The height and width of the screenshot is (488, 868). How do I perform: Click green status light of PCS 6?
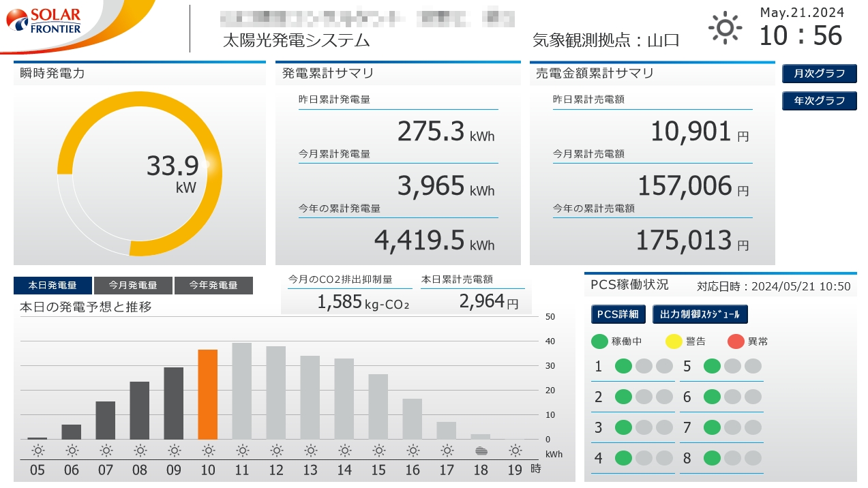(712, 397)
